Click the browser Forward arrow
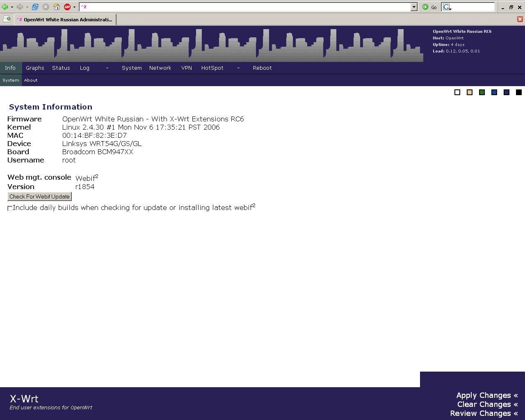This screenshot has height=420, width=525. point(20,7)
